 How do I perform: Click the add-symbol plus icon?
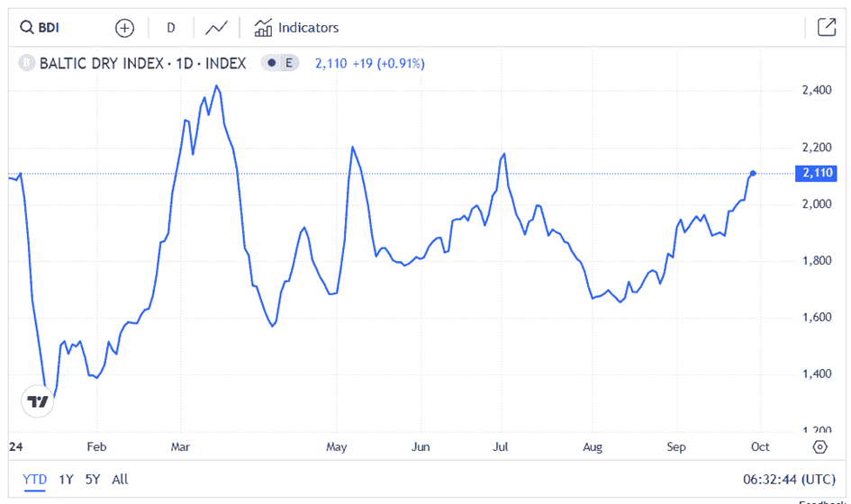coord(125,28)
